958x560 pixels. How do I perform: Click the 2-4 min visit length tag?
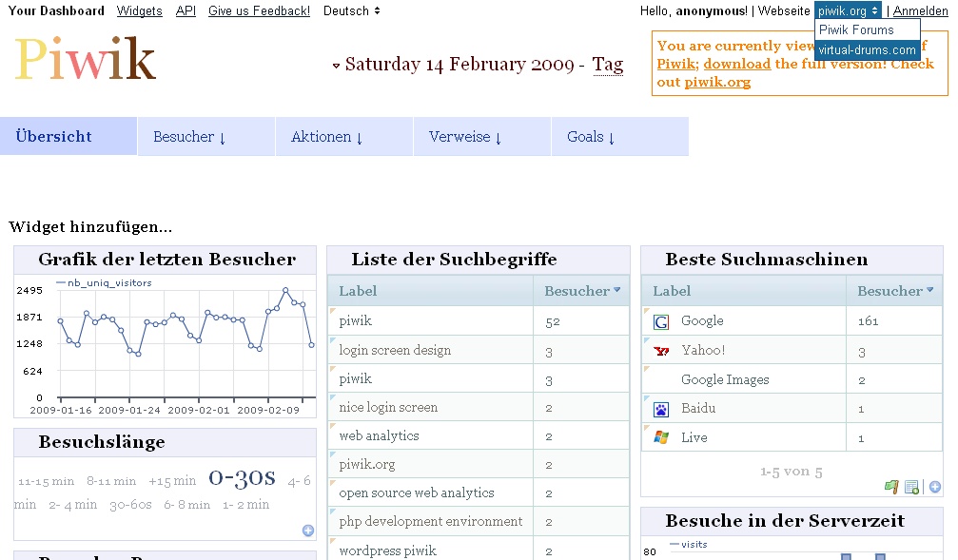pos(72,505)
